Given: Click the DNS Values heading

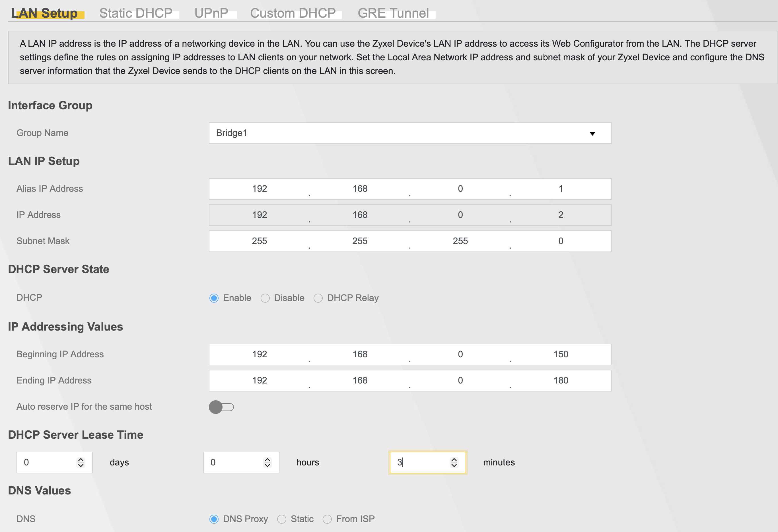Looking at the screenshot, I should [40, 490].
